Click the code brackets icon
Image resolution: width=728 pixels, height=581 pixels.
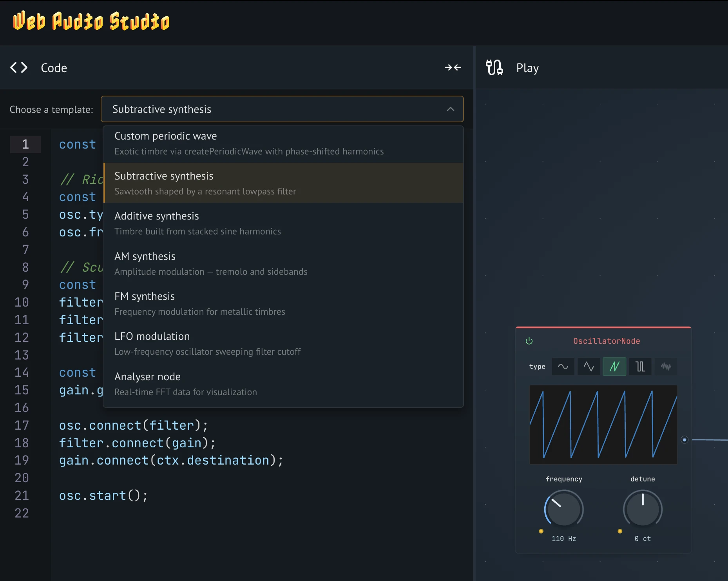pos(19,68)
